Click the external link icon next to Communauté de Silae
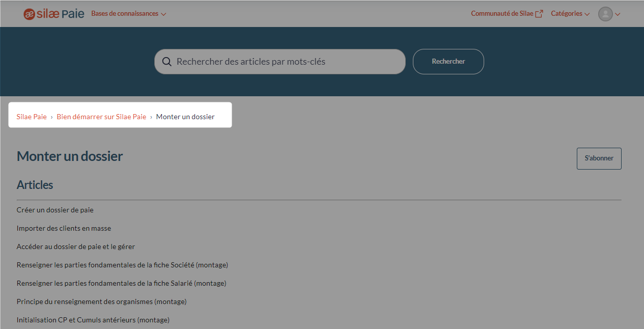The width and height of the screenshot is (644, 329). (540, 13)
